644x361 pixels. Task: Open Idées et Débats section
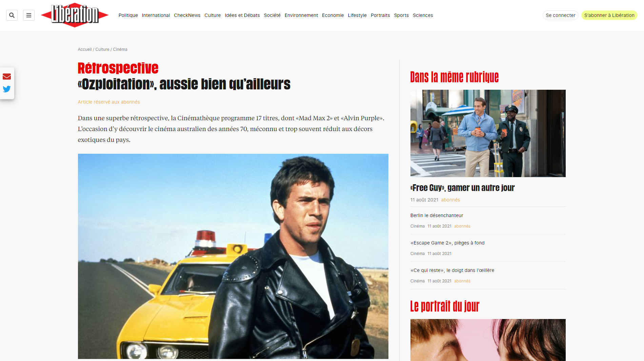point(242,15)
